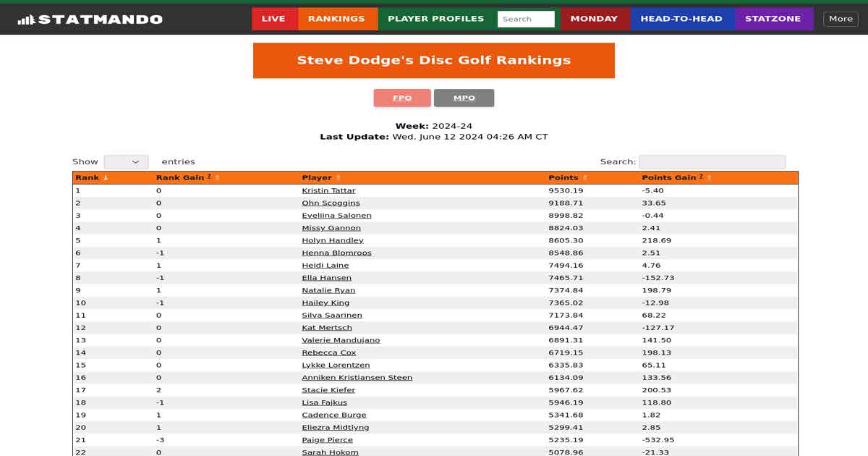Click the Player Profiles search box
868x456 pixels.
526,19
